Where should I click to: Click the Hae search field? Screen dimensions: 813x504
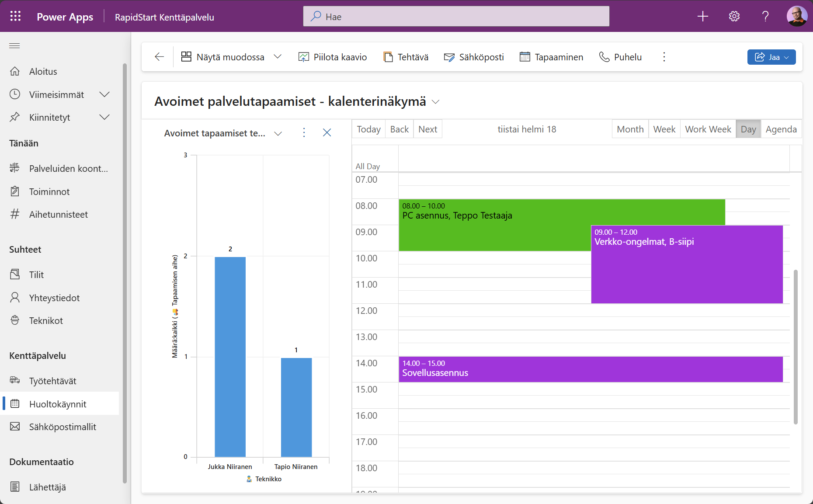456,17
